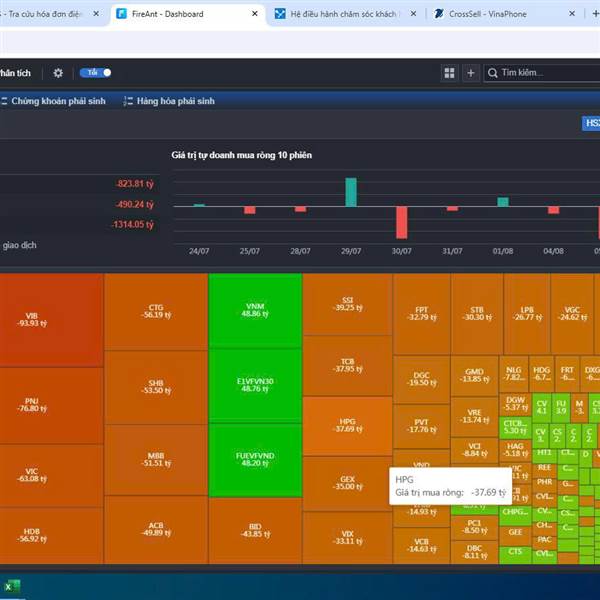The height and width of the screenshot is (600, 600).
Task: Click the HDG heatmap cell
Action: point(541,373)
